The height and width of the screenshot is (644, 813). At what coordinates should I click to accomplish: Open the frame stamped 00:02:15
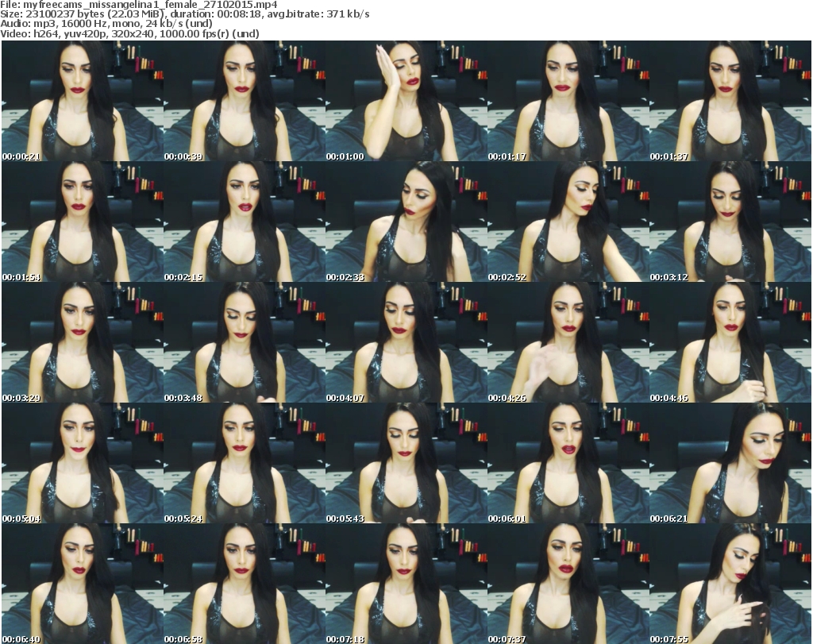point(245,222)
